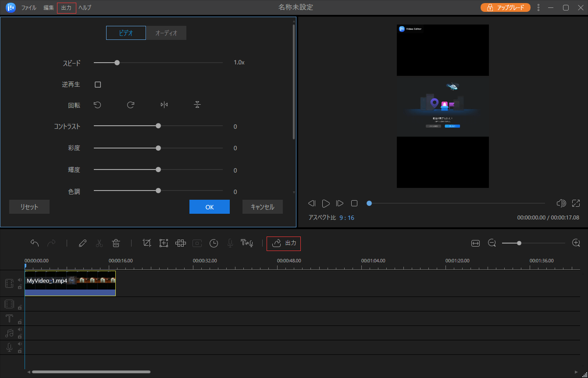Switch to the オーディオ tab
The width and height of the screenshot is (588, 378).
coord(166,33)
